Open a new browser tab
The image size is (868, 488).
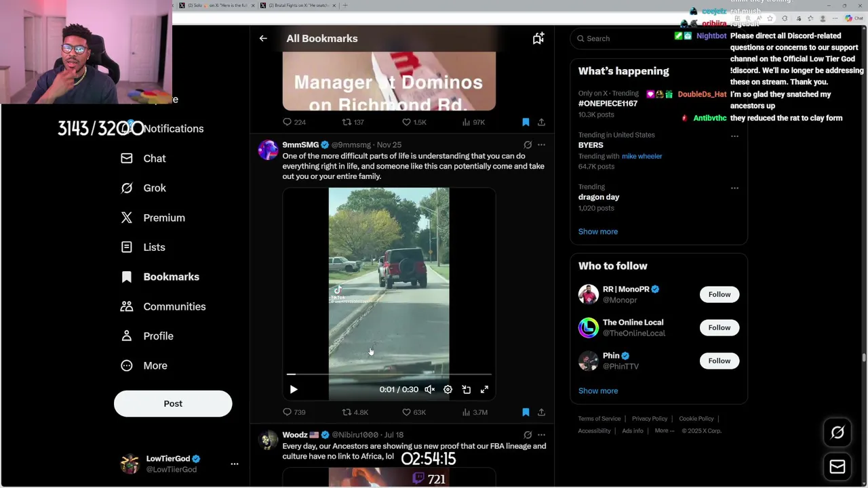[345, 5]
